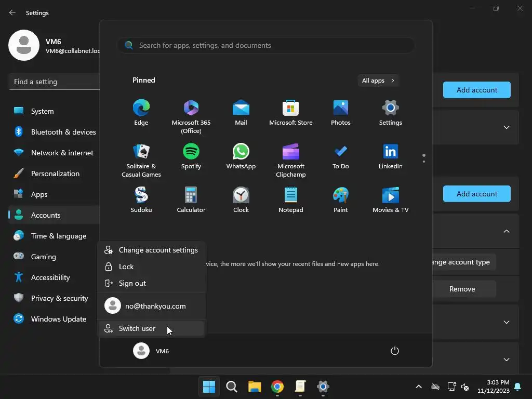Open the Edge pinned app
This screenshot has width=532, height=399.
tap(141, 113)
